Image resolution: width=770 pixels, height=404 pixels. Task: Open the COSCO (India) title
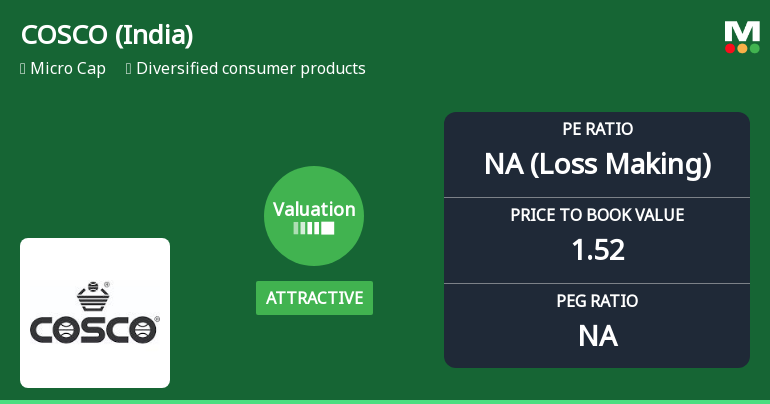[107, 35]
